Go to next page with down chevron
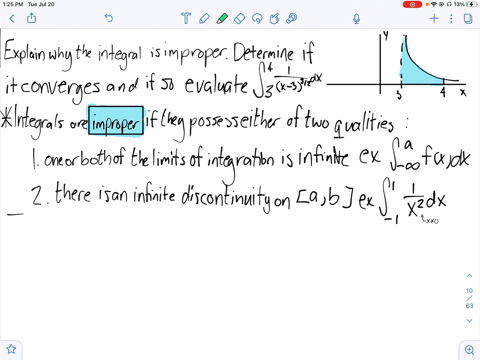The height and width of the screenshot is (360, 480). click(469, 320)
